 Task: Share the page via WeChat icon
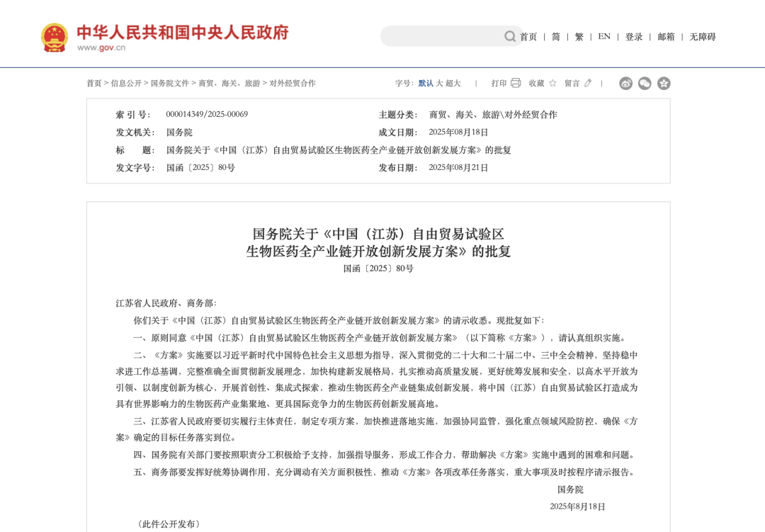[x=645, y=84]
